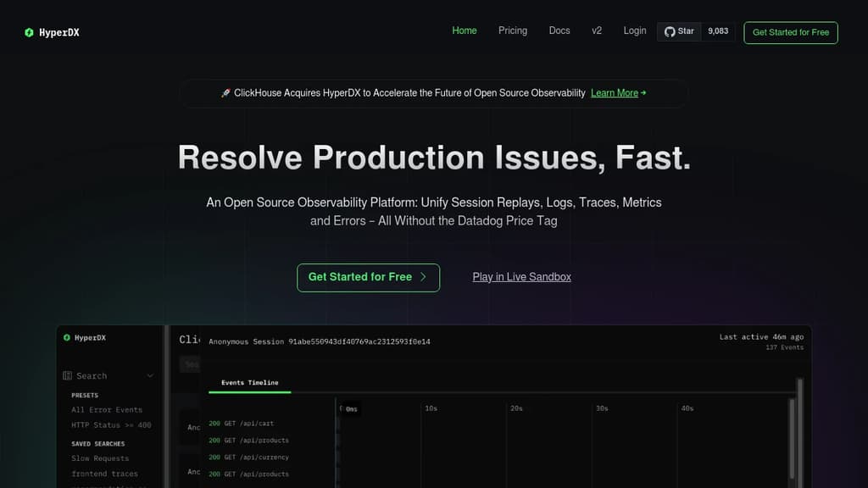
Task: Click the large Get Started for Free button
Action: tap(368, 278)
